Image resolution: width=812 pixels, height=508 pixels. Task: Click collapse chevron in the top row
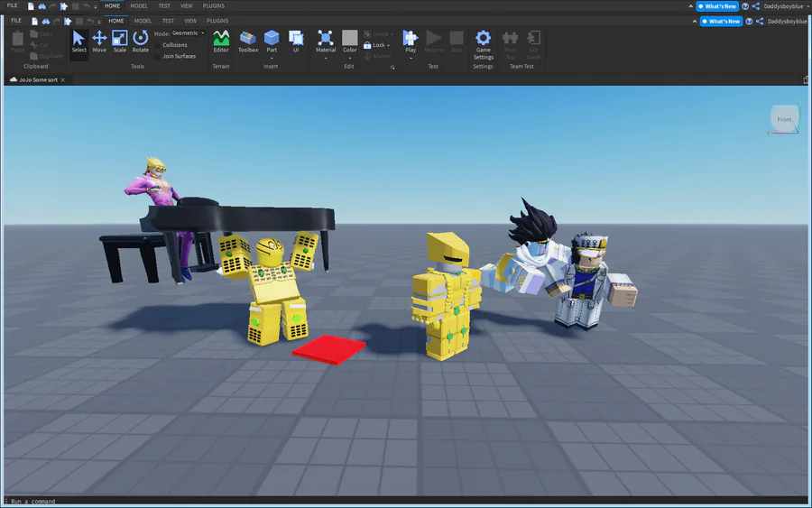[x=690, y=6]
